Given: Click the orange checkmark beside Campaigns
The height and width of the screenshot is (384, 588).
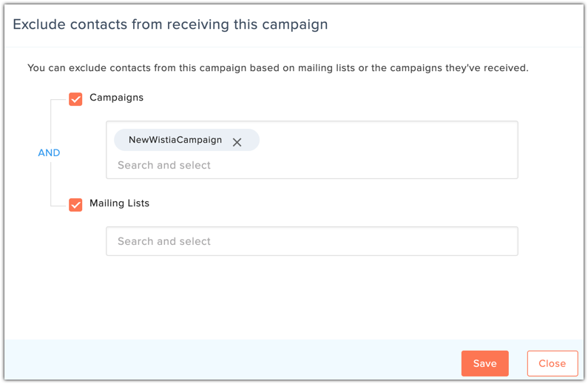Looking at the screenshot, I should point(75,99).
